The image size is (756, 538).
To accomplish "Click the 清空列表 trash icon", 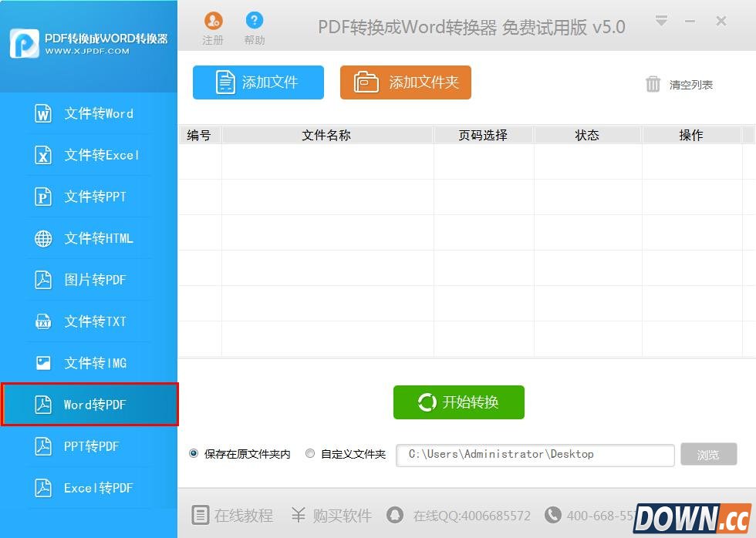I will [x=653, y=85].
